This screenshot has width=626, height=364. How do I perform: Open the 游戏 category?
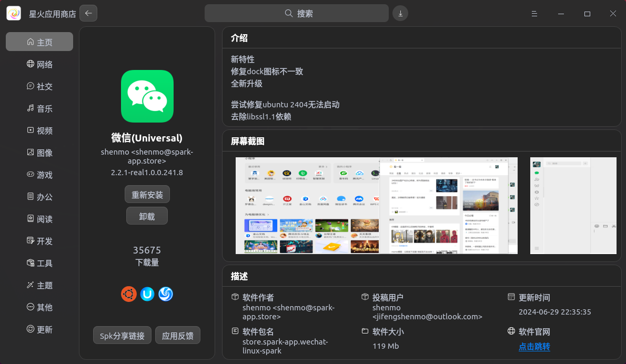click(39, 175)
